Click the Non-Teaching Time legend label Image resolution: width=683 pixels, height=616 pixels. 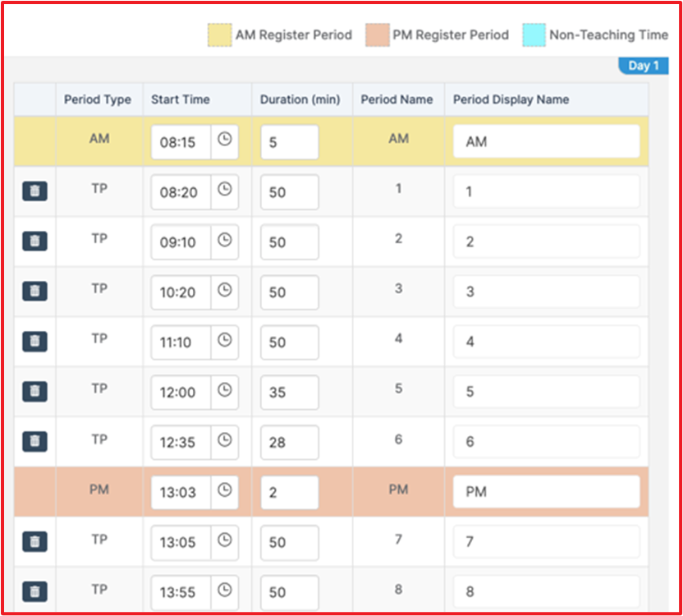(x=609, y=34)
